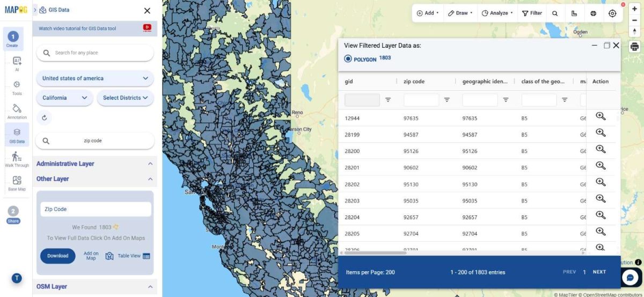The width and height of the screenshot is (644, 297).
Task: Minimize the Filtered Layer Data panel
Action: (x=595, y=46)
